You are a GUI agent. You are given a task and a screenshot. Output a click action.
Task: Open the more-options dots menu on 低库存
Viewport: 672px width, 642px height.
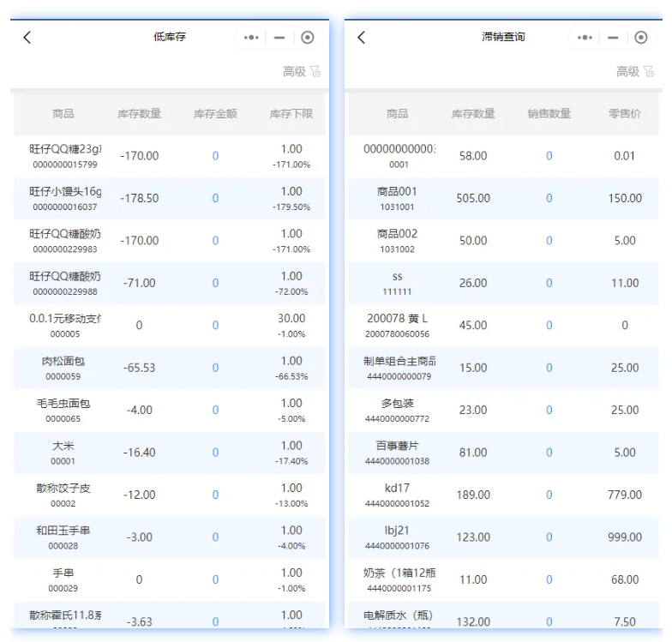tap(251, 38)
